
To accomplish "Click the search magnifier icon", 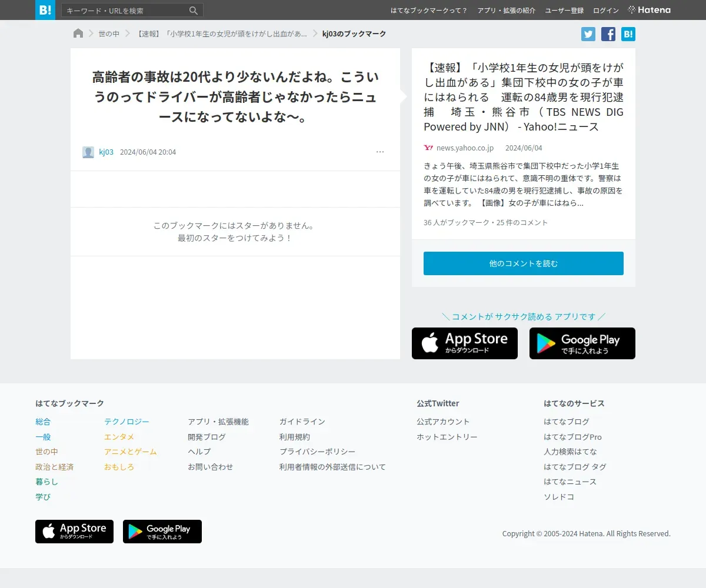I will point(194,11).
